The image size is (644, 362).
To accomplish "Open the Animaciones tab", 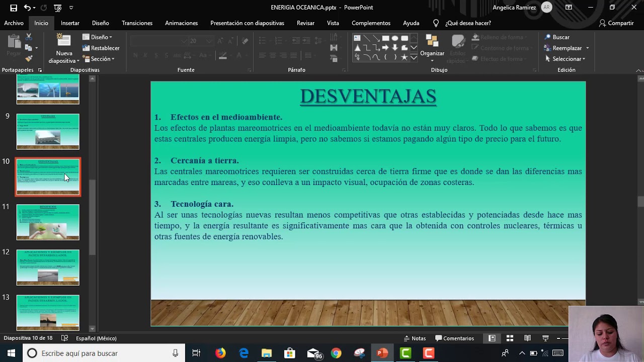I will (x=181, y=23).
